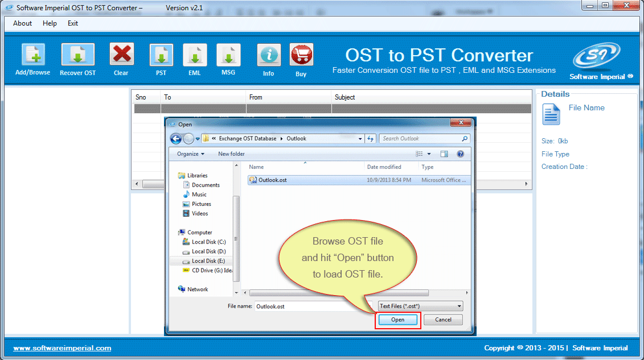This screenshot has height=360, width=644.
Task: Click the Software Imperial logo
Action: (x=597, y=56)
